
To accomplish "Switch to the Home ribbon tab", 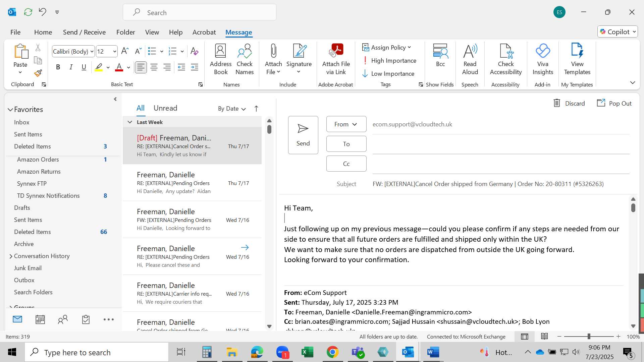I will tap(43, 32).
